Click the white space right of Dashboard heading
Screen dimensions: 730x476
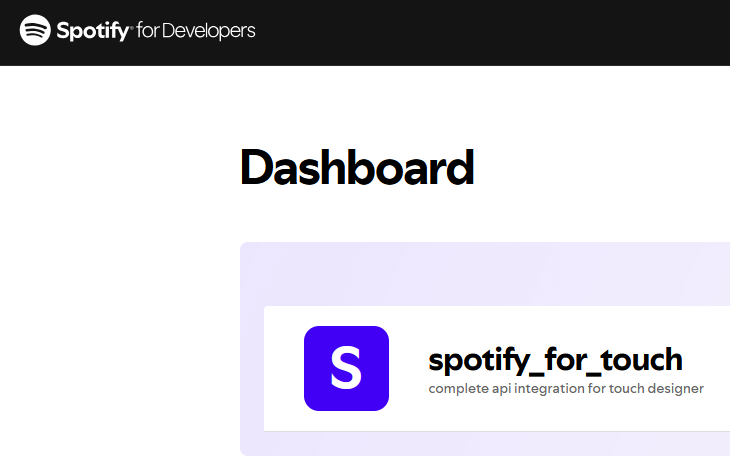click(x=600, y=168)
